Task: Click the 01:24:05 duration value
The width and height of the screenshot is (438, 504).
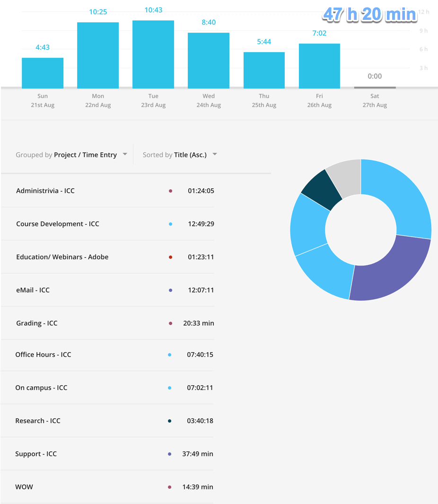Action: coord(201,191)
